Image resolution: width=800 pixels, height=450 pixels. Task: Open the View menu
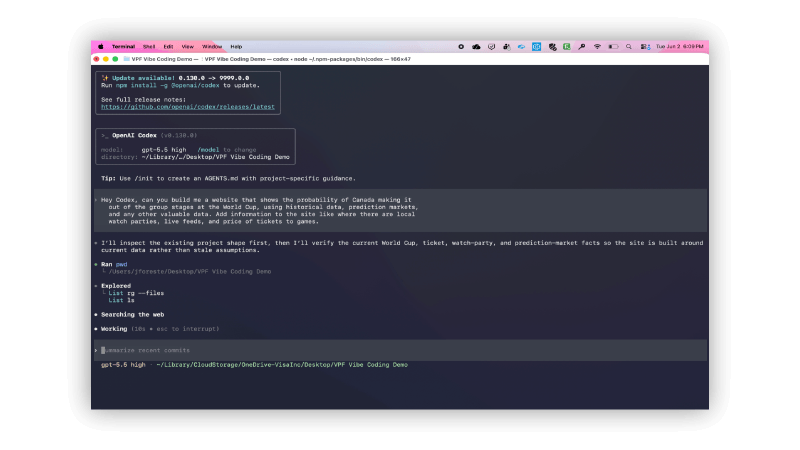click(188, 46)
